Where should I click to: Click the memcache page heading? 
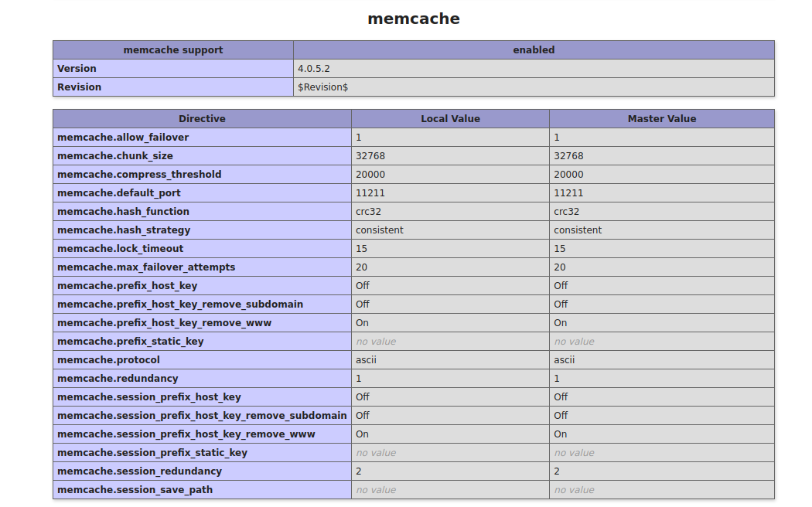413,19
